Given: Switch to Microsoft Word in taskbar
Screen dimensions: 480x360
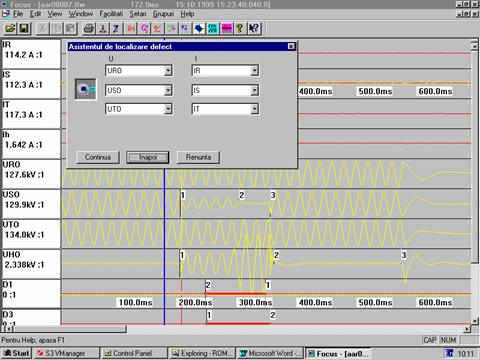Looking at the screenshot, I should click(x=270, y=353).
